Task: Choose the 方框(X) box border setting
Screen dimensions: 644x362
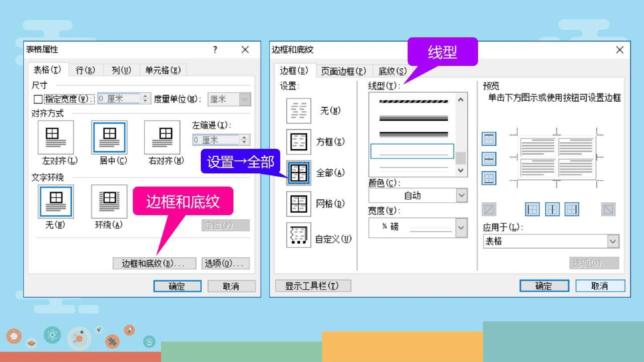Action: point(299,142)
